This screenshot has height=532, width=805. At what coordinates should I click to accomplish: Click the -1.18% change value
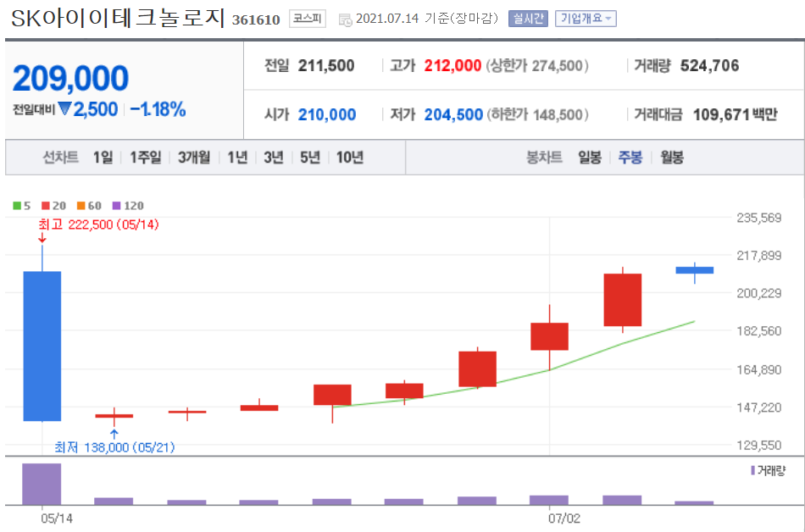pos(158,109)
